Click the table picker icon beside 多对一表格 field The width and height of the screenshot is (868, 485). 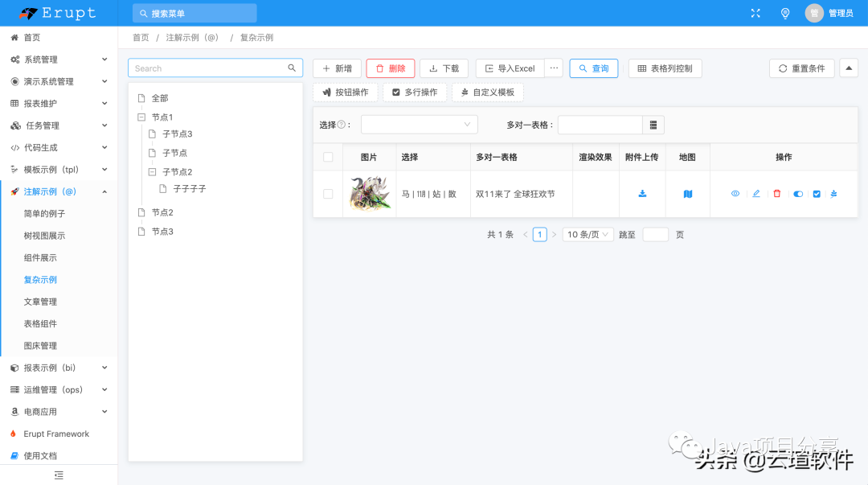pyautogui.click(x=653, y=125)
